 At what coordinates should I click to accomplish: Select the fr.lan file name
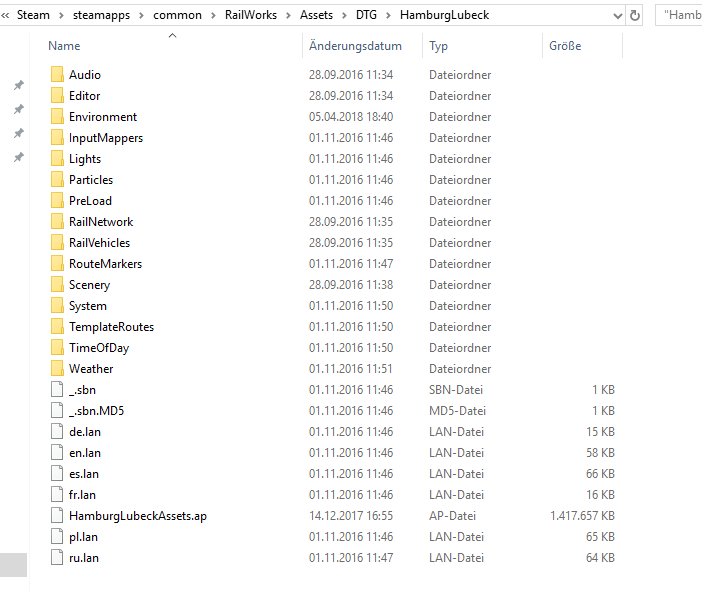pyautogui.click(x=82, y=495)
